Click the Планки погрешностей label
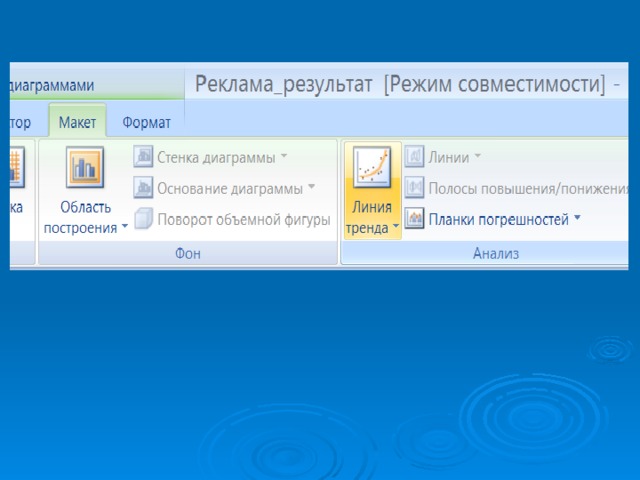The width and height of the screenshot is (640, 480). pos(498,220)
